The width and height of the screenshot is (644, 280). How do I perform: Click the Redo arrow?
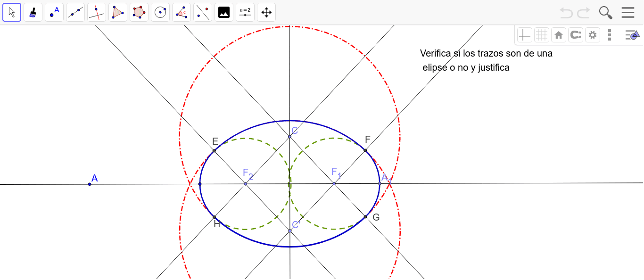[584, 13]
